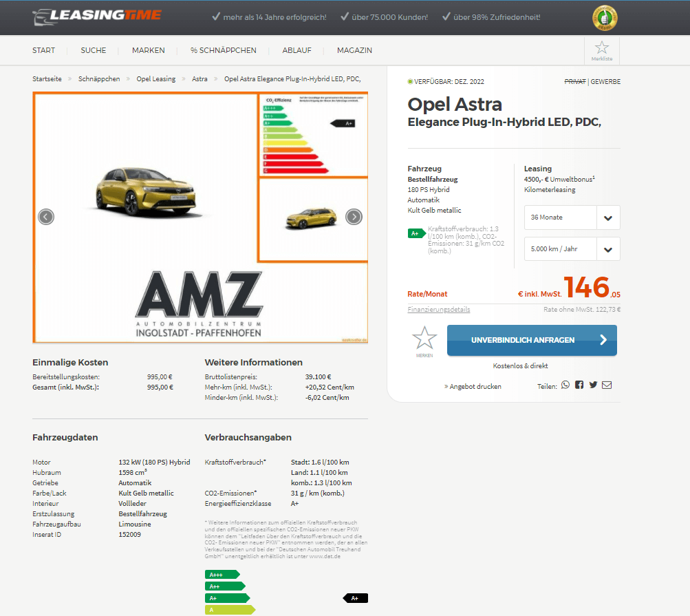Share offer via email envelope icon

pos(607,385)
